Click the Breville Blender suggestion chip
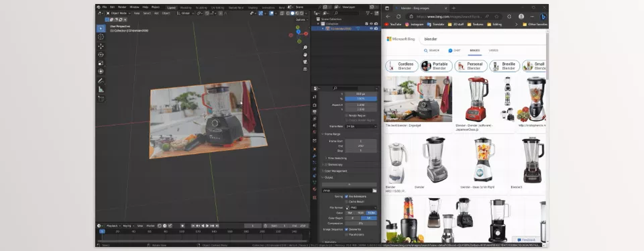 coord(504,66)
